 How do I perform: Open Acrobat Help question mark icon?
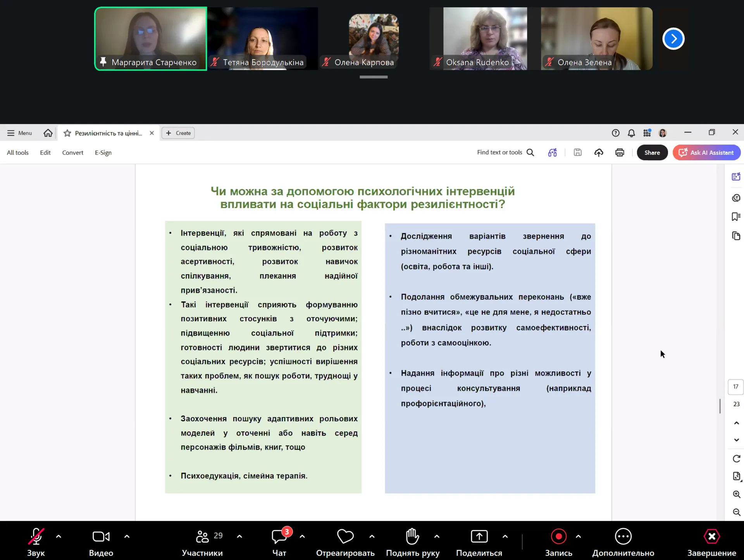click(x=615, y=133)
